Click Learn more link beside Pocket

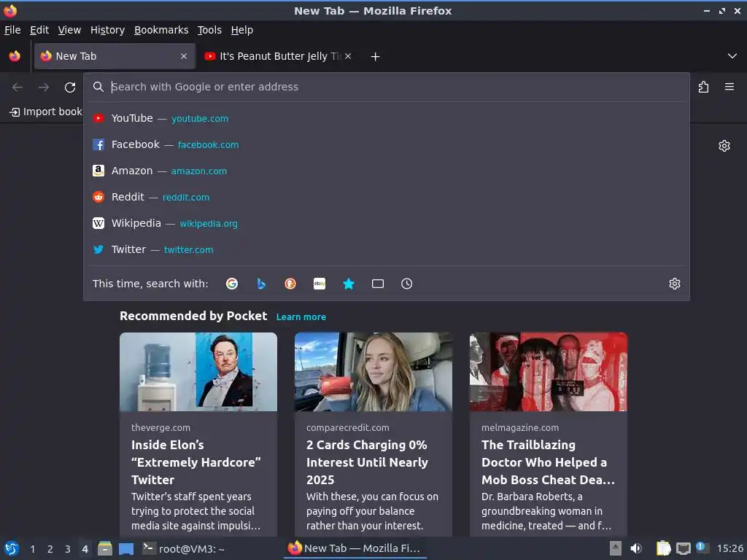301,317
